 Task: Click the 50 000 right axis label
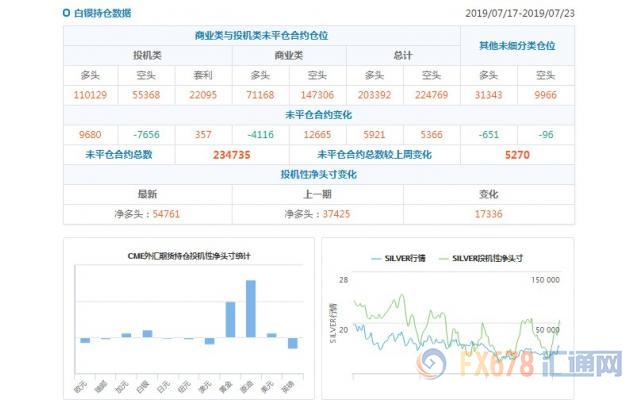point(547,330)
